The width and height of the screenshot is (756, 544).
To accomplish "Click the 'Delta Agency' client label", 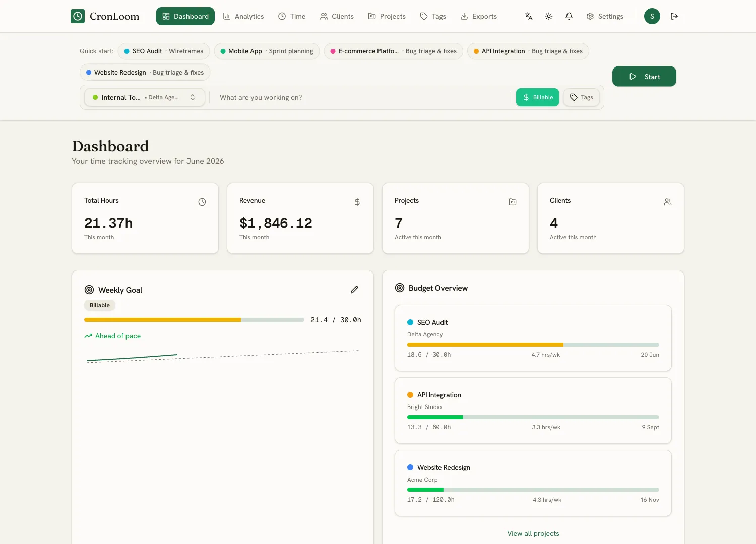I will coord(425,334).
